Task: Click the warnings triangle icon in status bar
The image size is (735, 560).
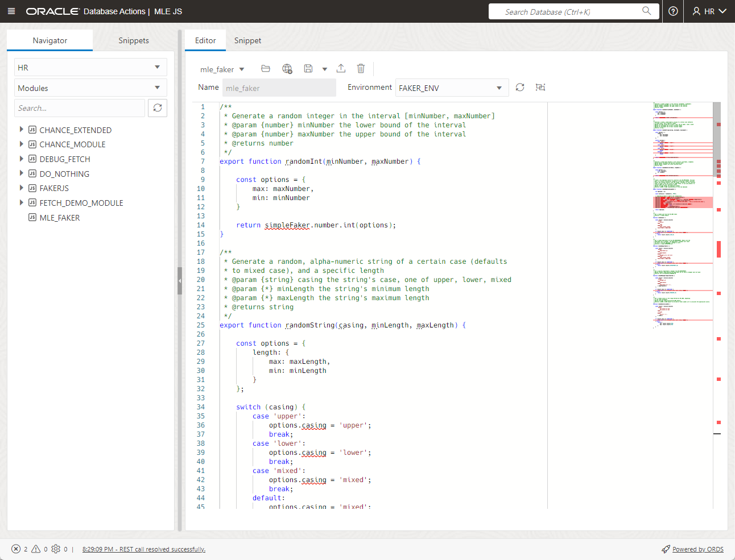Action: 36,549
